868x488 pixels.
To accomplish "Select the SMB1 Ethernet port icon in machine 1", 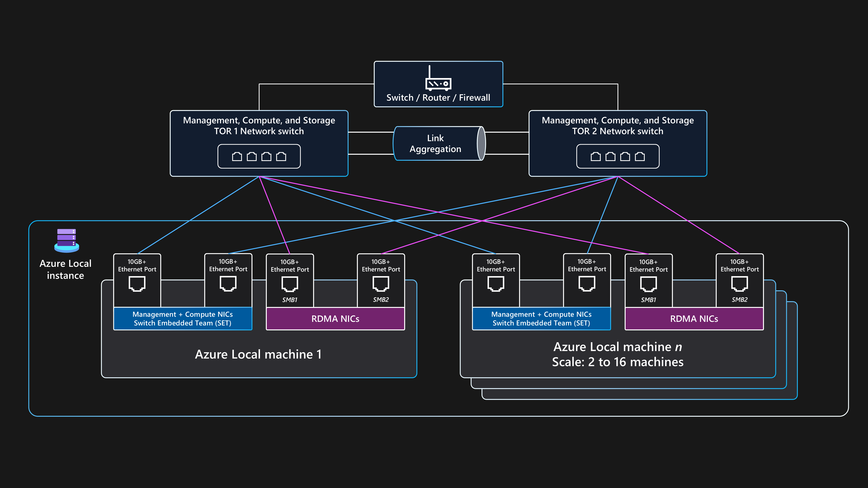I will 290,284.
